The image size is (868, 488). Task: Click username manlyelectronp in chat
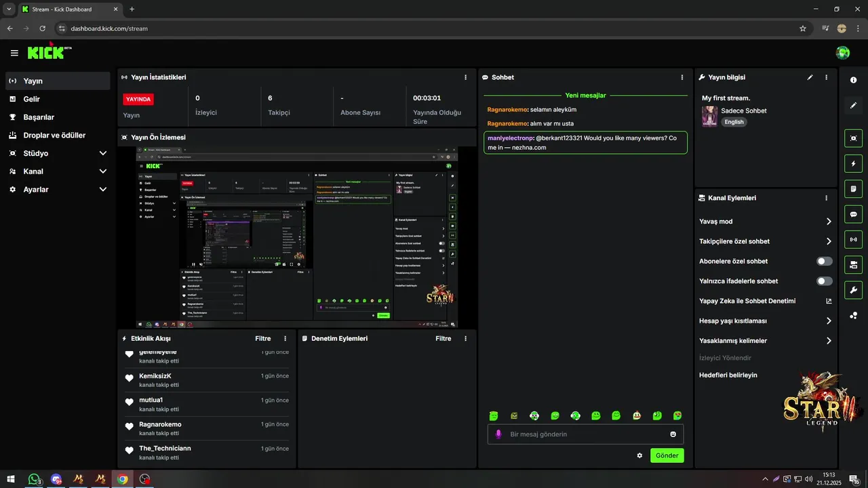pos(510,138)
